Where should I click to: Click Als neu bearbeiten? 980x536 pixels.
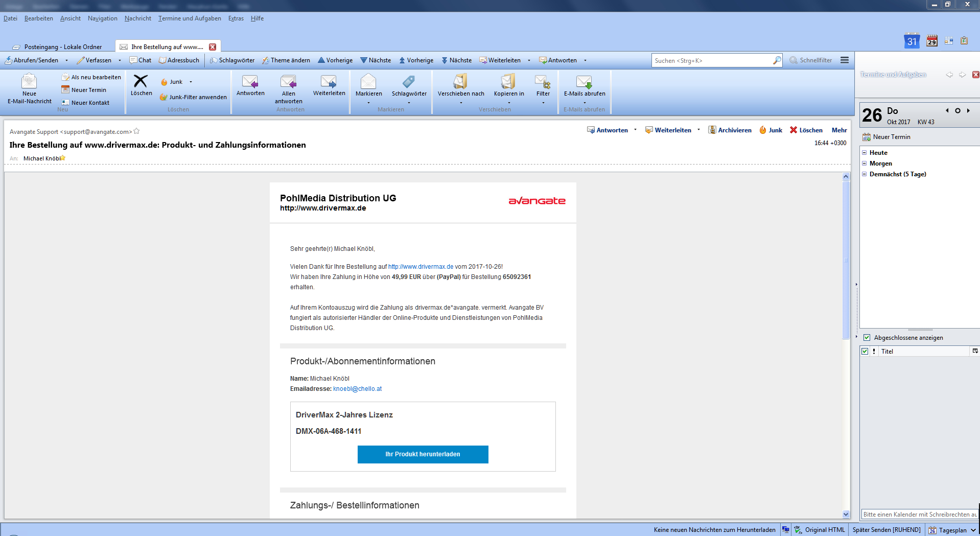pyautogui.click(x=91, y=77)
